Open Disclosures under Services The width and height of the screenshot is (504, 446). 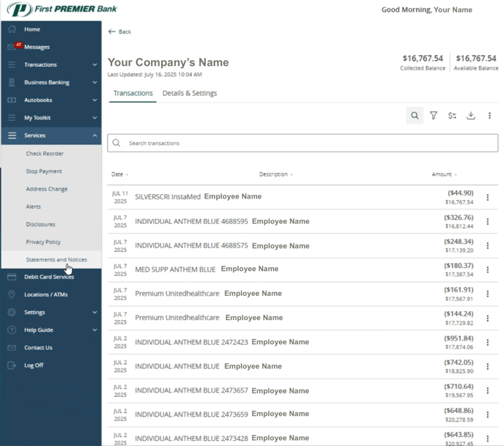coord(40,224)
